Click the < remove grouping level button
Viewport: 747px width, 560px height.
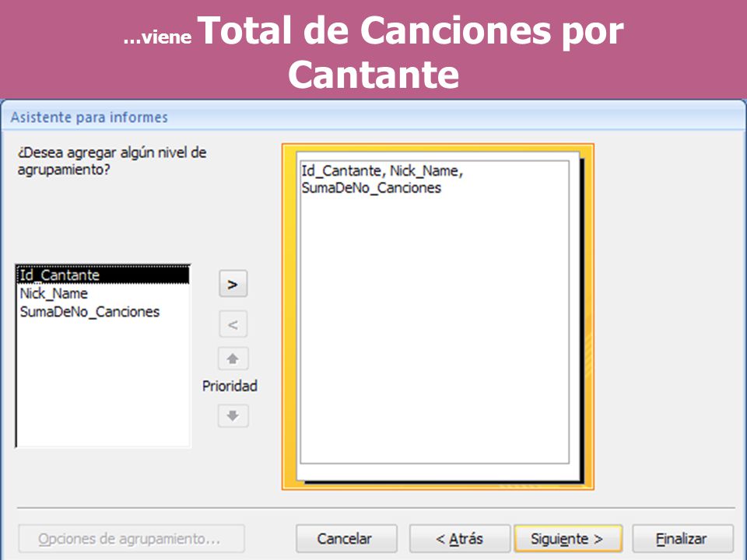pos(233,324)
